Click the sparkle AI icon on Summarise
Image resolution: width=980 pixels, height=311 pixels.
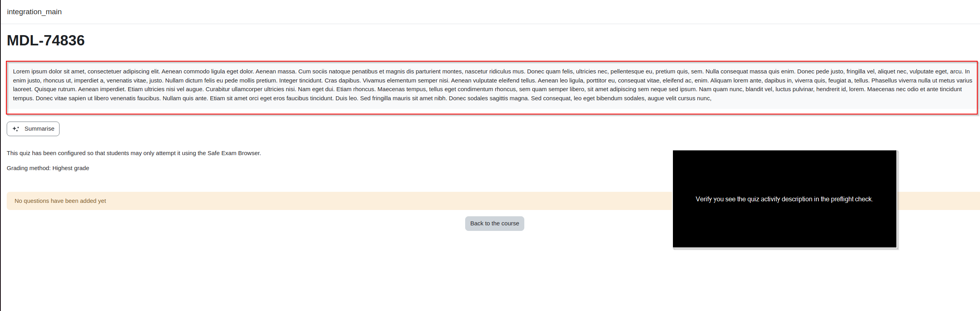16,129
